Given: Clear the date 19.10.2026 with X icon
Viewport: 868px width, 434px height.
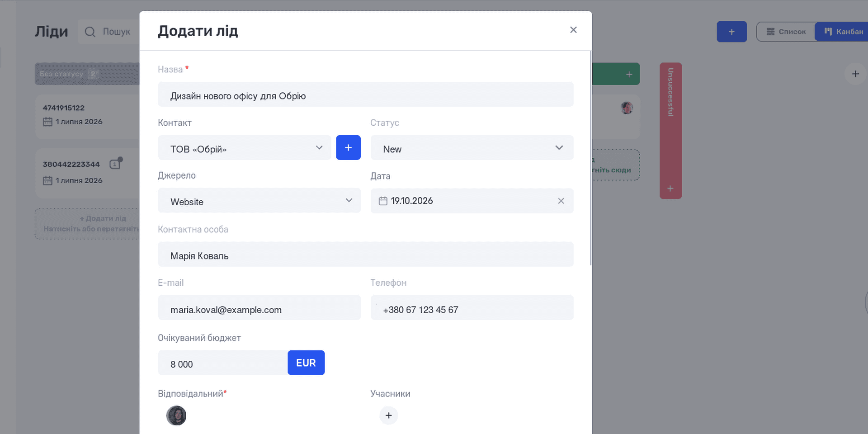Looking at the screenshot, I should pyautogui.click(x=561, y=201).
